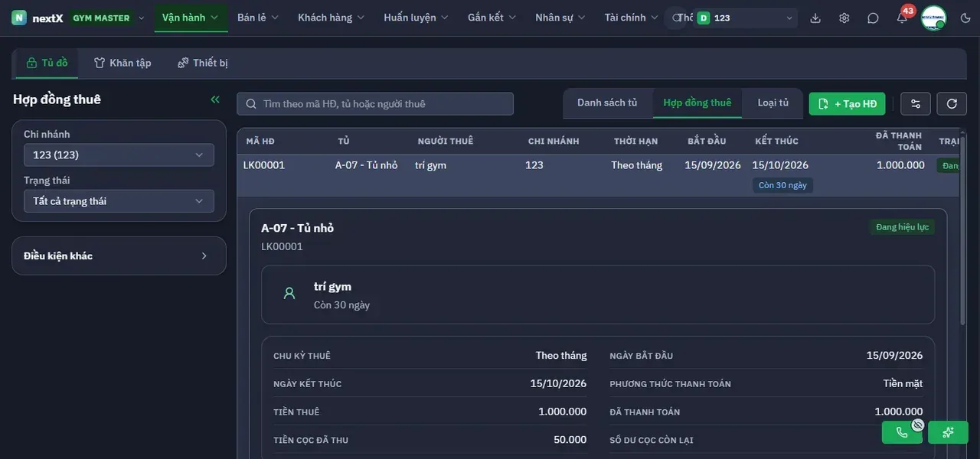
Task: Collapse the Hợp đồng thuê filter sidebar
Action: coord(215,99)
